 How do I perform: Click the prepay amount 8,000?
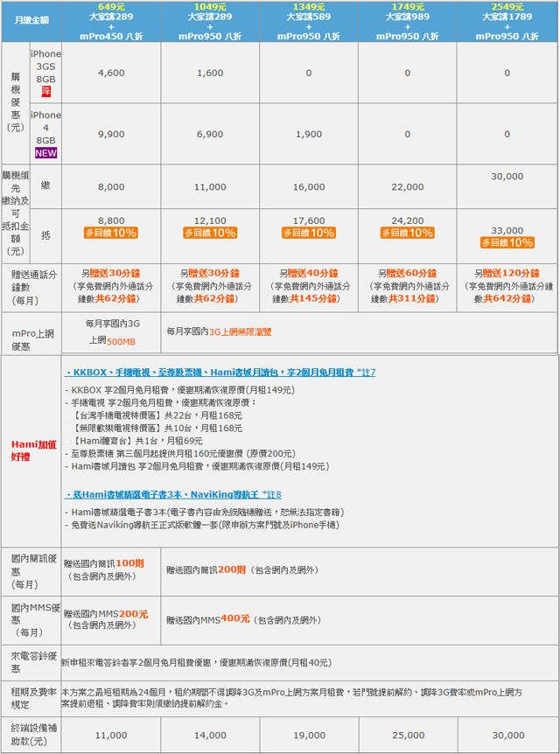pos(111,187)
